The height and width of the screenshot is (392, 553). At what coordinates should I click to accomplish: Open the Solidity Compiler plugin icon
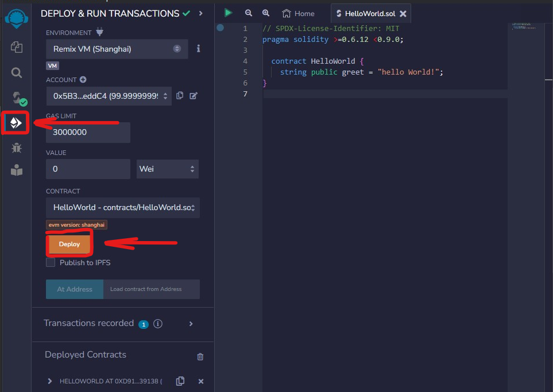17,98
